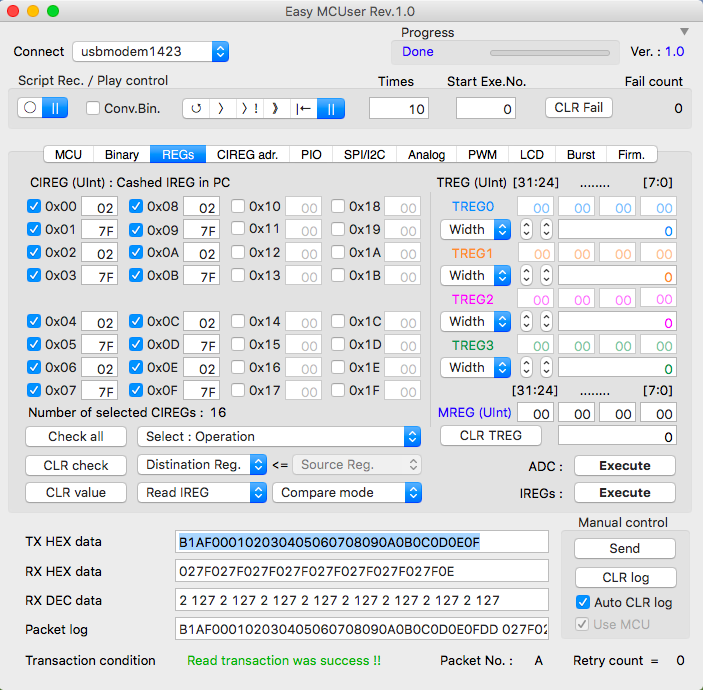Click the TX HEX data field
Viewport: 703px width, 690px height.
(x=362, y=542)
